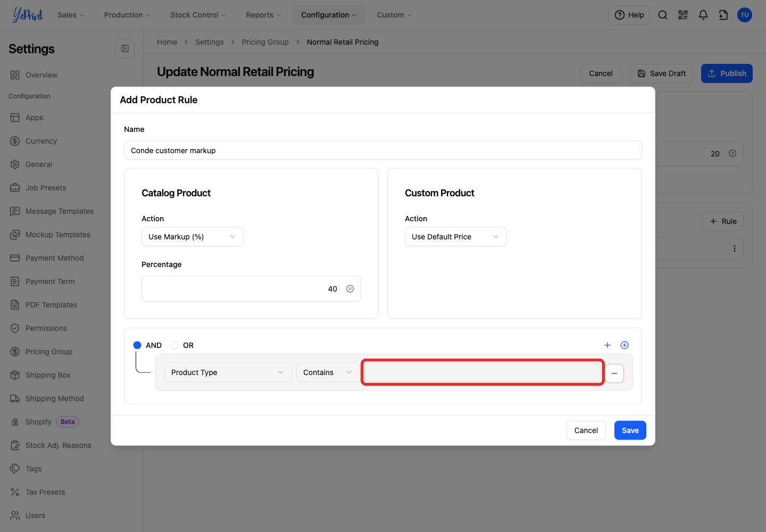Collapse the Settings sidebar panel icon

pyautogui.click(x=125, y=48)
